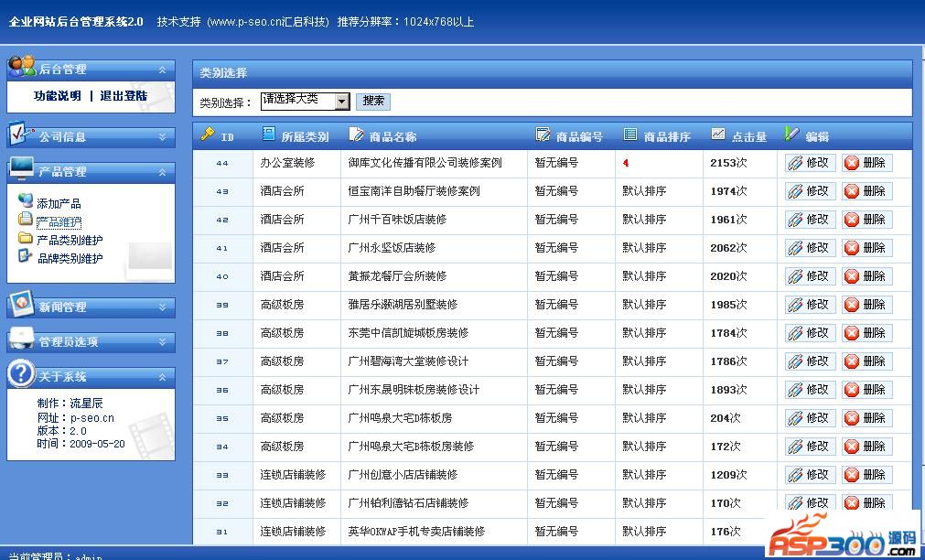This screenshot has width=925, height=560.
Task: Collapse the 产品管理 sidebar section
Action: click(x=163, y=171)
